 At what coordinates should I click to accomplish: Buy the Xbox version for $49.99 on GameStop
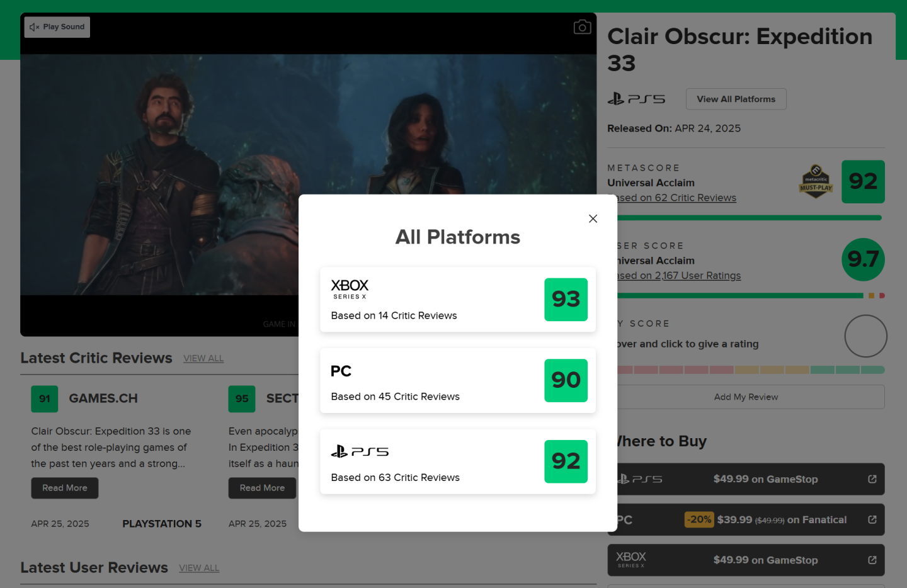tap(765, 560)
